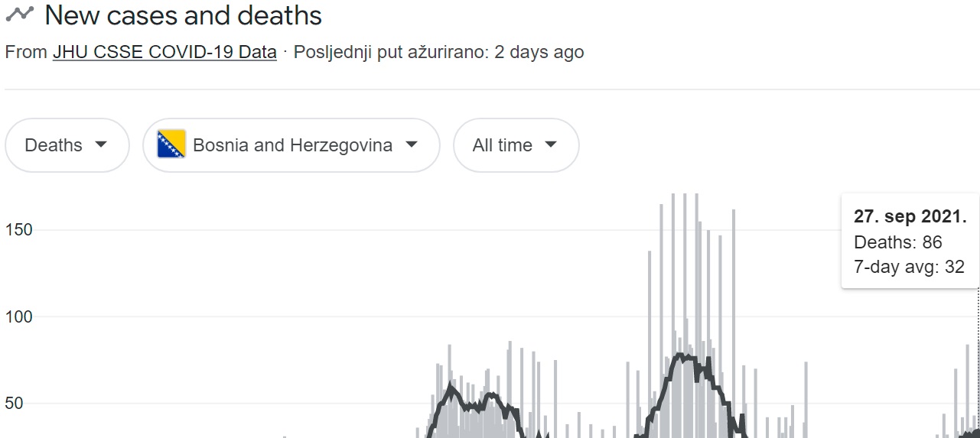
Task: Click the New cases and deaths heading
Action: coord(184,15)
